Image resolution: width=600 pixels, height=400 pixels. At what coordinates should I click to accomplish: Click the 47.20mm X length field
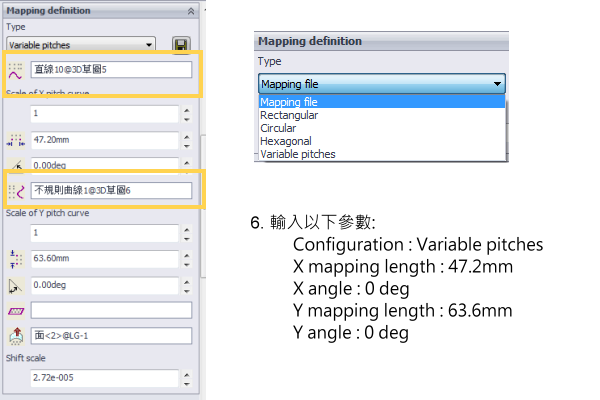[103, 141]
